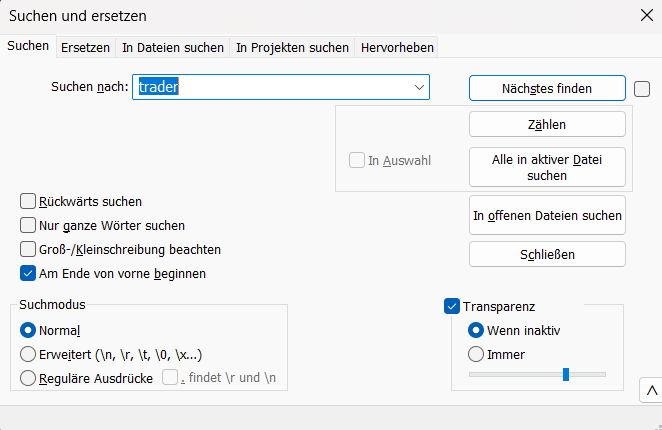Switch to the Ersetzen tab
Image resolution: width=662 pixels, height=430 pixels.
click(x=85, y=47)
